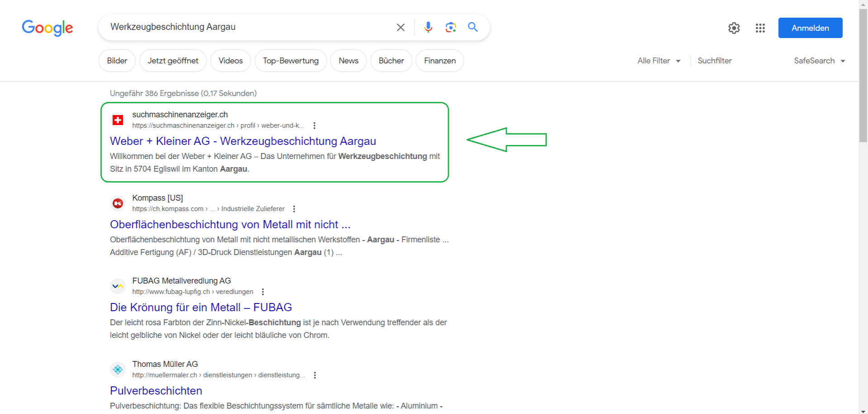The height and width of the screenshot is (414, 868).
Task: Select the Videos filter chip
Action: (231, 61)
